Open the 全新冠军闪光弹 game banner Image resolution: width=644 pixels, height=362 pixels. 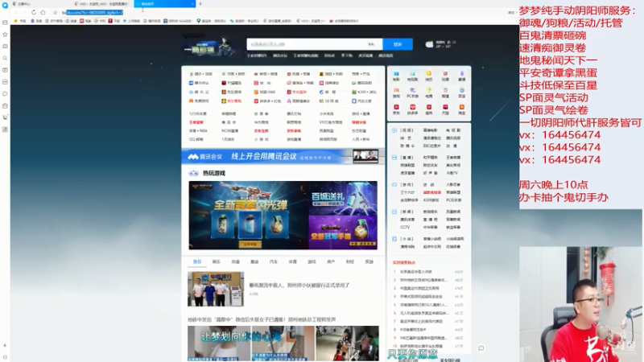[x=249, y=216]
